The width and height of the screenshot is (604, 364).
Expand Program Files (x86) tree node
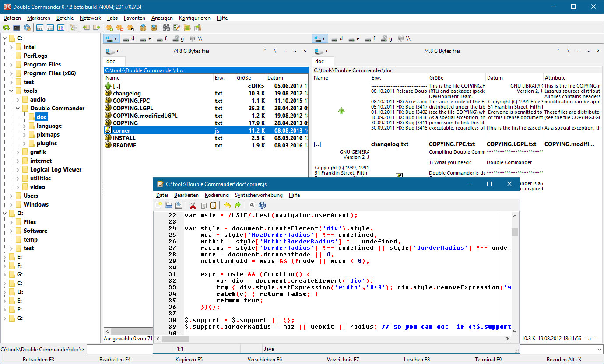[x=11, y=73]
